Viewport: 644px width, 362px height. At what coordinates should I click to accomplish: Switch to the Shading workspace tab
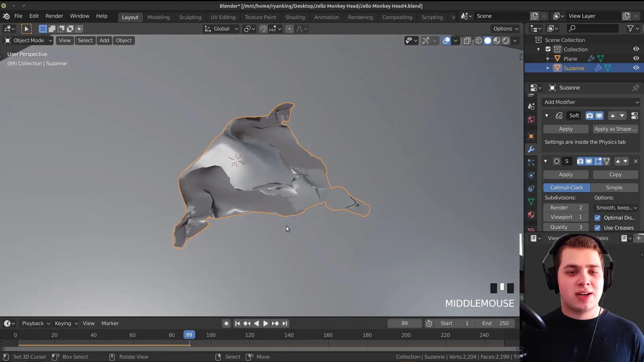pyautogui.click(x=295, y=17)
